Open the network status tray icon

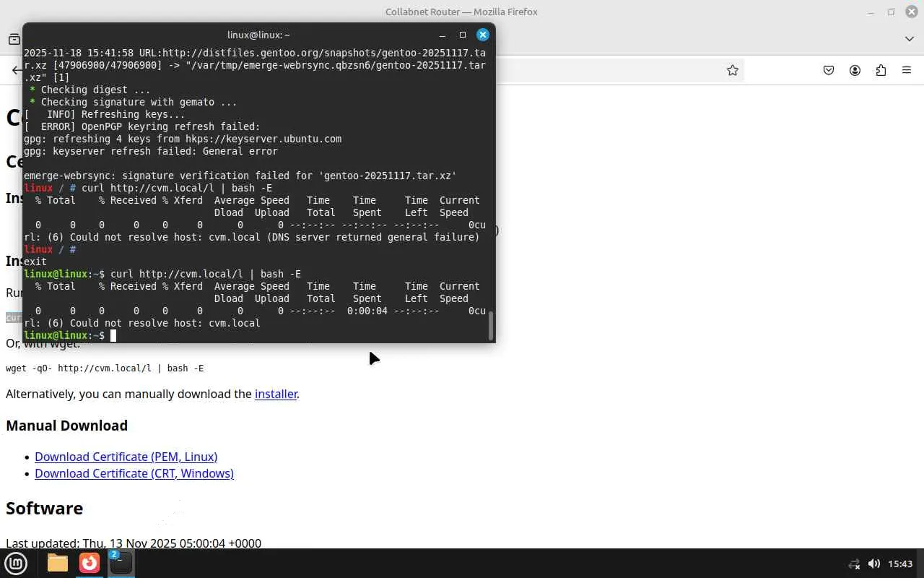pos(855,564)
